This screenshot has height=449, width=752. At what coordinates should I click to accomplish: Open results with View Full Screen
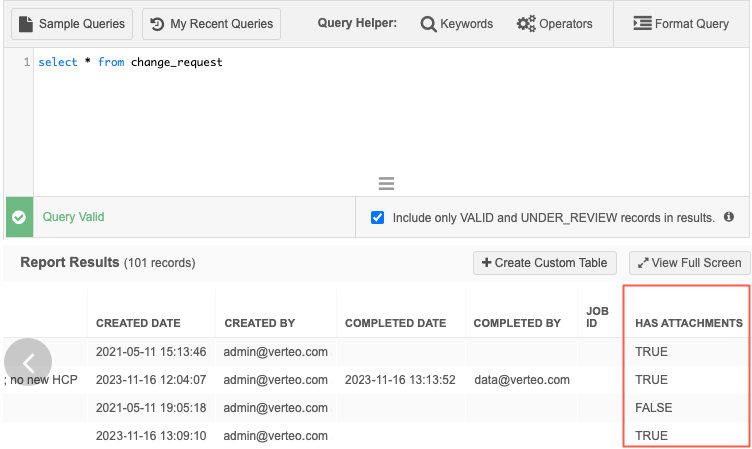pyautogui.click(x=690, y=263)
